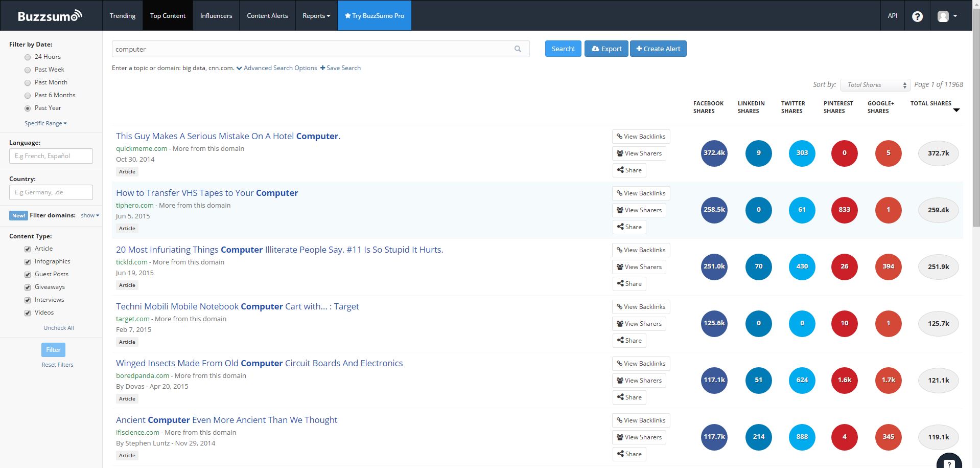The image size is (980, 468).
Task: Uncheck the Interviews content type
Action: point(28,300)
